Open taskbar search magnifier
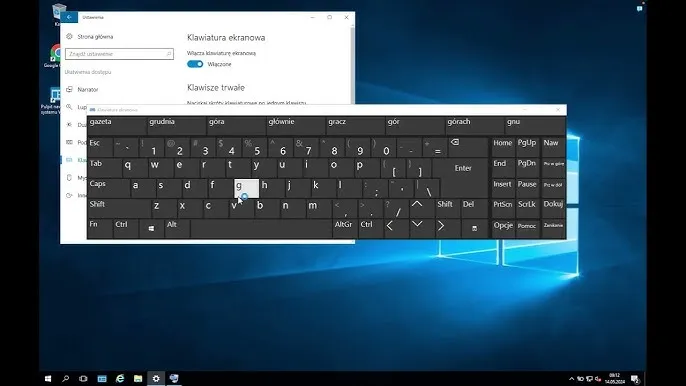 [66, 378]
